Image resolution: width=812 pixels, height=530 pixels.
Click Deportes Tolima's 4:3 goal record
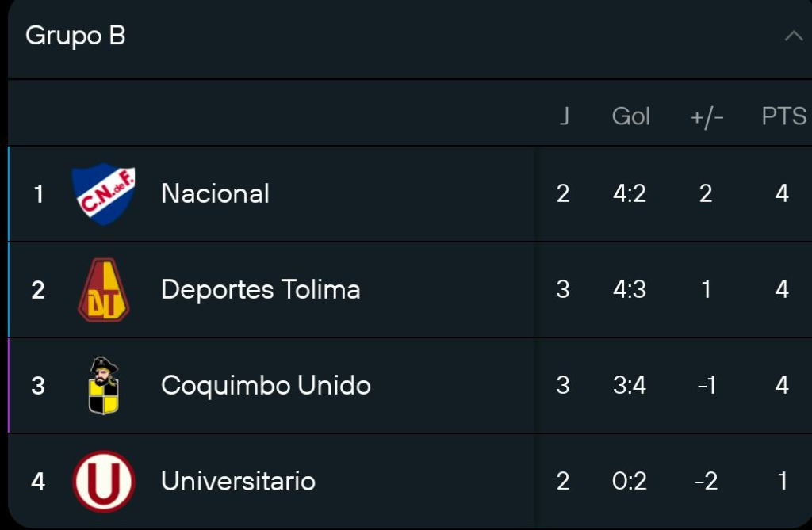(x=630, y=290)
